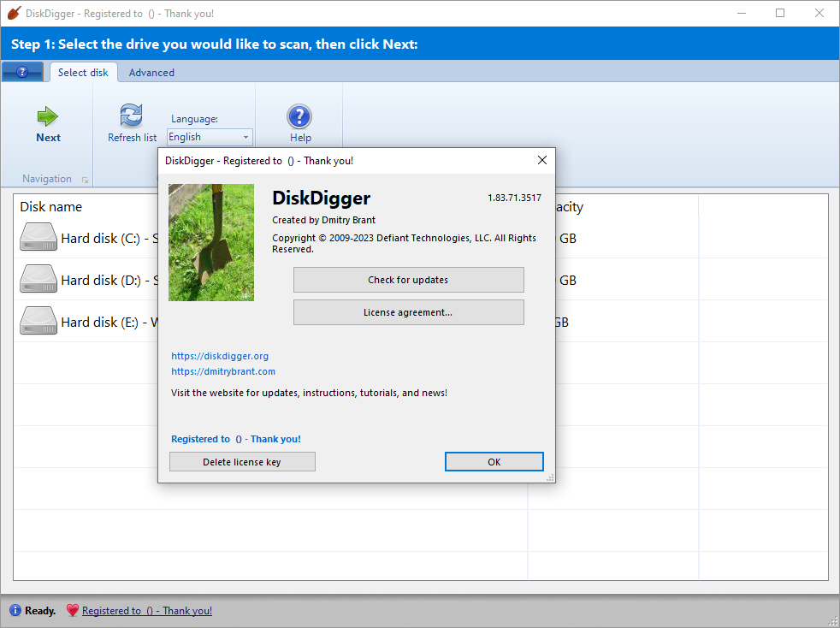Select the Hard disk (D:) drive icon
The image size is (840, 628).
point(38,279)
